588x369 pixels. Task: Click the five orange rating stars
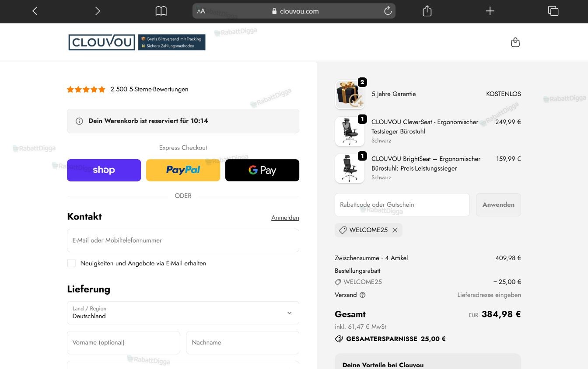point(86,89)
